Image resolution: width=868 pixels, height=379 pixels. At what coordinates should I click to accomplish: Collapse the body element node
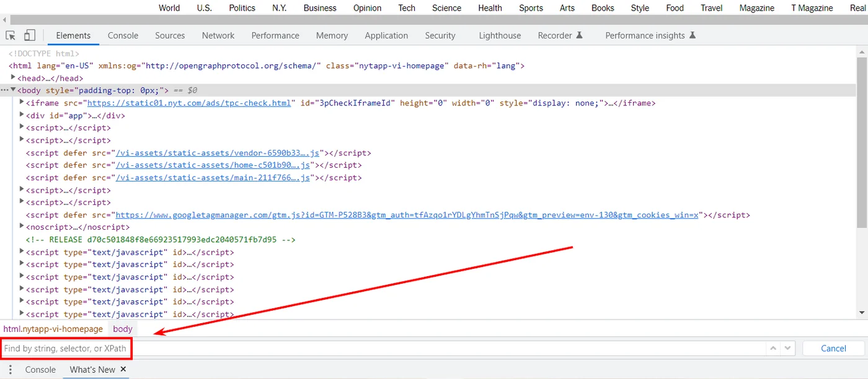point(14,90)
